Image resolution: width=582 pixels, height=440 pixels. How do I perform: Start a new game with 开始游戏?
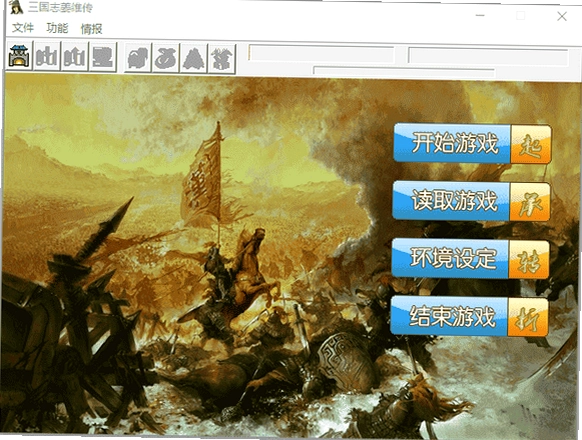click(472, 144)
